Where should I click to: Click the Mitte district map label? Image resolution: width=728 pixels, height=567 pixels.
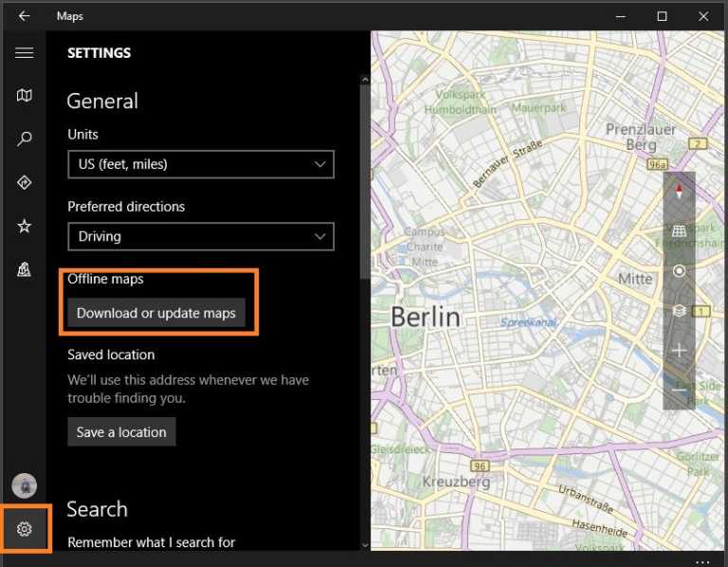635,279
